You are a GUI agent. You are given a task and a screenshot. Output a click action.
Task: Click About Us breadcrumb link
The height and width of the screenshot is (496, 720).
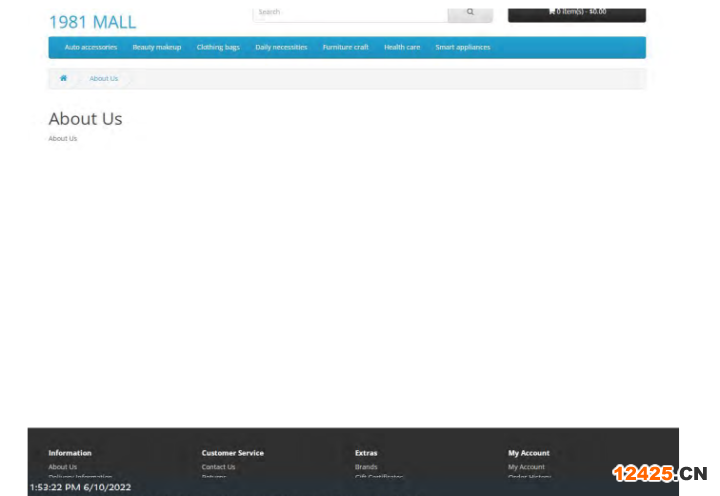104,78
